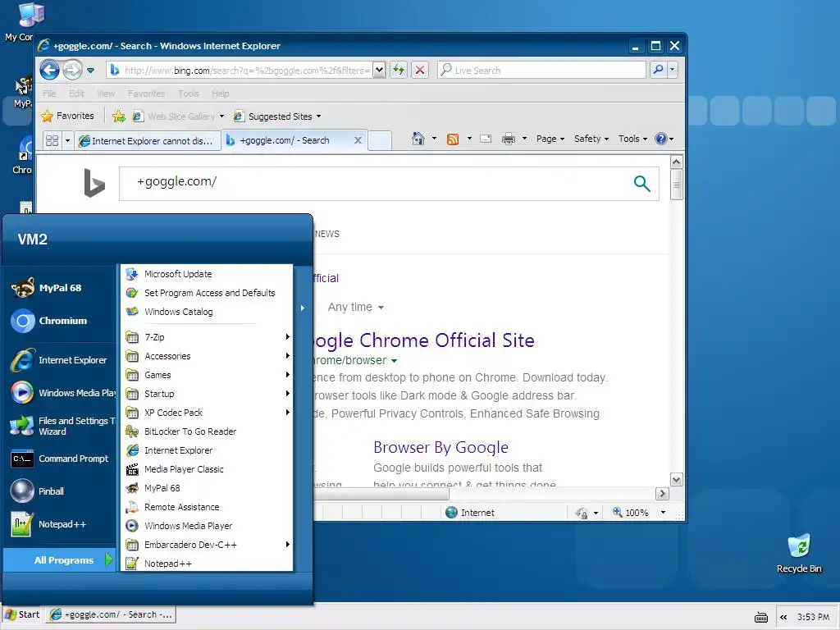Open MyPal 68 from pinned Start menu
The width and height of the screenshot is (840, 630).
[x=60, y=288]
